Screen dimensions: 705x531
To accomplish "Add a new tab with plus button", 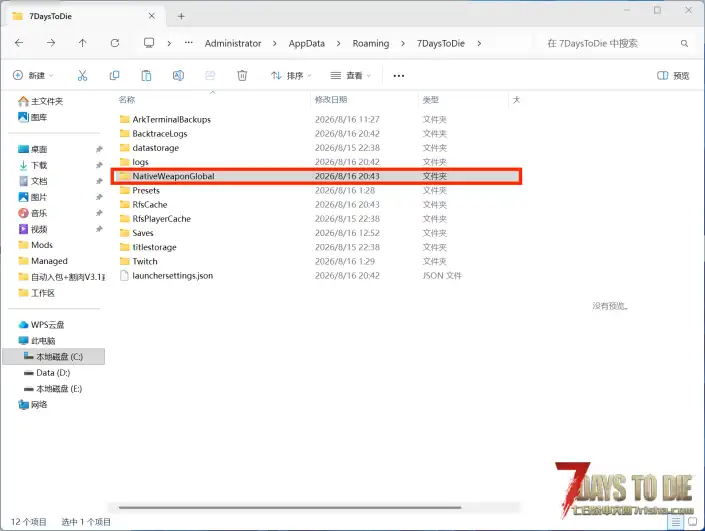I will click(181, 16).
